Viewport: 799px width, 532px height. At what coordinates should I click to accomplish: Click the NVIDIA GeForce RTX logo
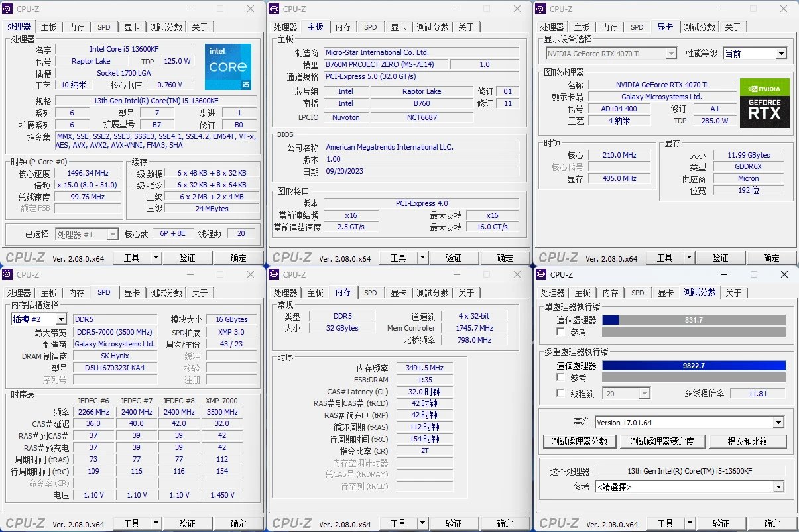765,103
